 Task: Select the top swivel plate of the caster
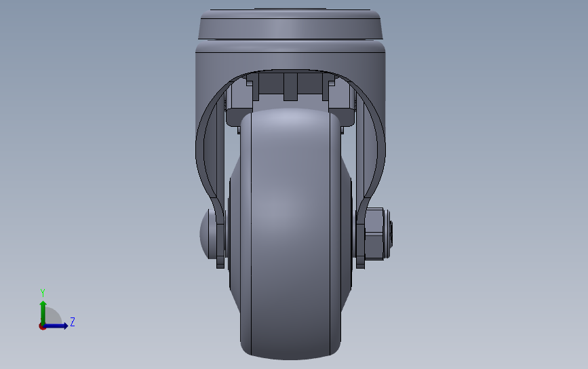pyautogui.click(x=291, y=24)
